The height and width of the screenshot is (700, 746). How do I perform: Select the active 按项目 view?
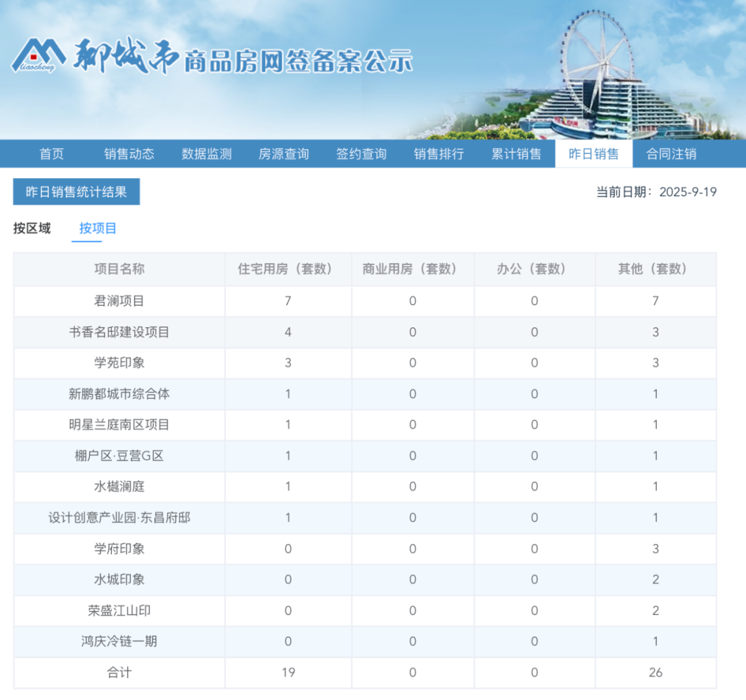tap(97, 229)
